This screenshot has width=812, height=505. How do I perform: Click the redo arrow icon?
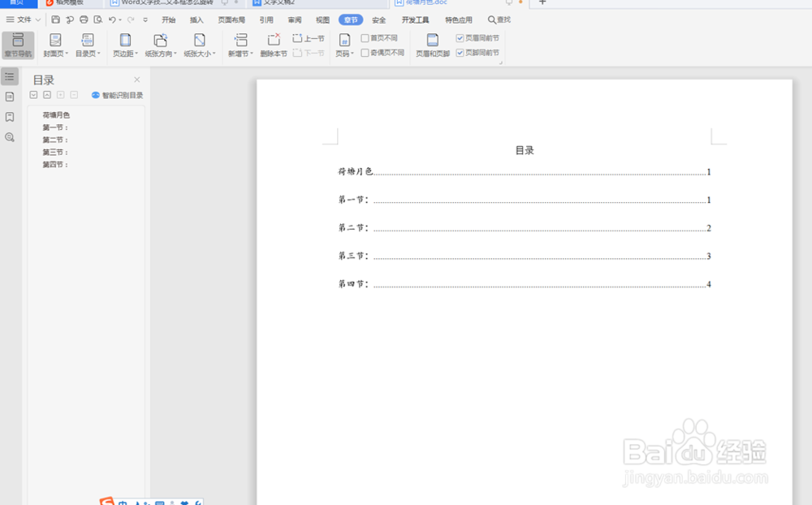coord(131,19)
